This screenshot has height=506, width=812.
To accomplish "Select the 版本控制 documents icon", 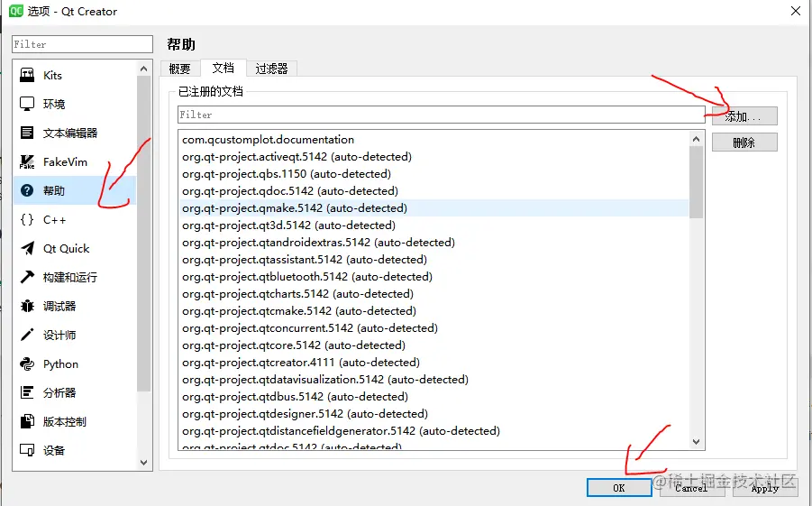I will pos(27,421).
